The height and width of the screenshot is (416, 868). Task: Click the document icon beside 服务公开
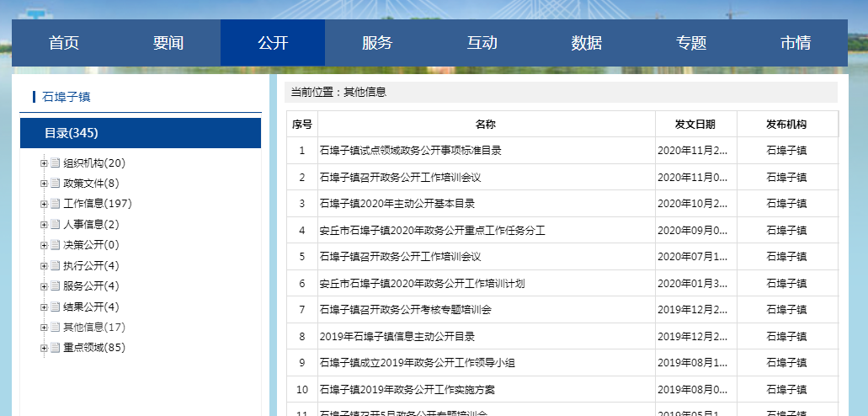pyautogui.click(x=55, y=286)
